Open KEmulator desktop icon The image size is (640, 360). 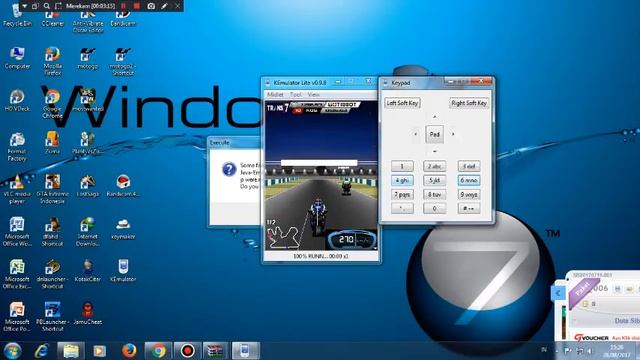(123, 271)
